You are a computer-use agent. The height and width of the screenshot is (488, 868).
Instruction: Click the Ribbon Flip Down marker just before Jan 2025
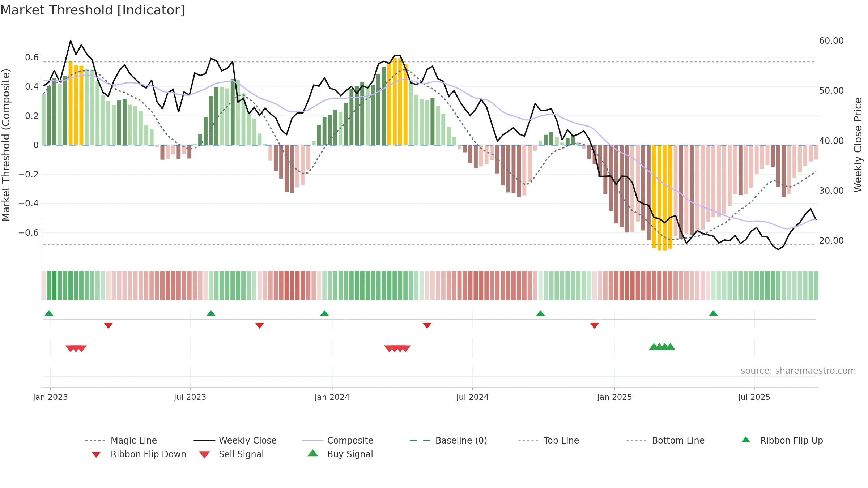click(594, 326)
